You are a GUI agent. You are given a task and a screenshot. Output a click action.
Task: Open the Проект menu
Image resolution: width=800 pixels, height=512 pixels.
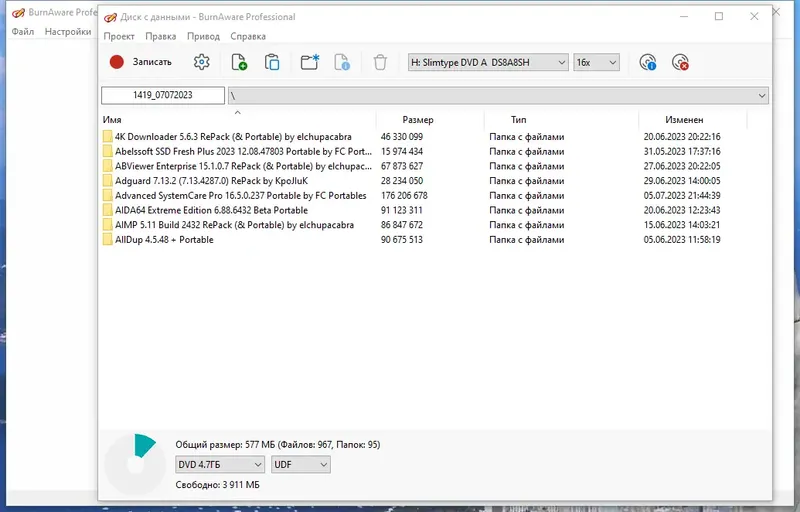pos(119,36)
